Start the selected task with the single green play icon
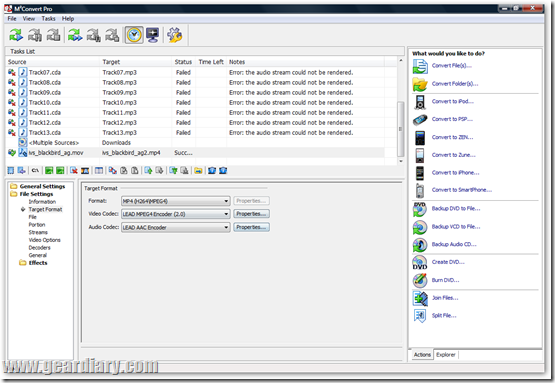This screenshot has height=383, width=555. pyautogui.click(x=16, y=35)
